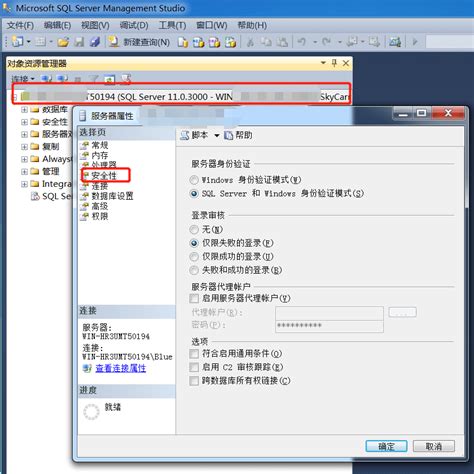This screenshot has height=474, width=474.
Task: Click the Analysis Services DMX Query icon
Action: click(214, 42)
